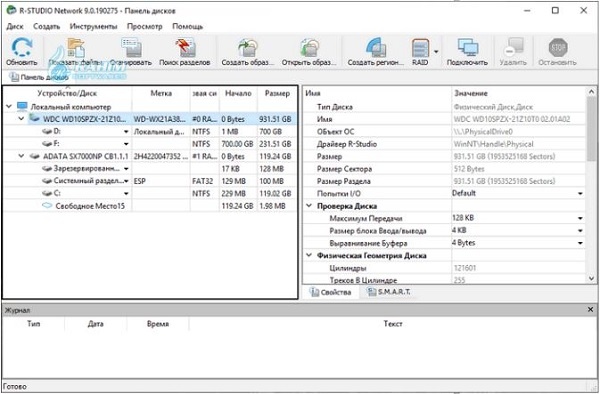Close the Журнал log panel
The width and height of the screenshot is (600, 394).
[590, 309]
